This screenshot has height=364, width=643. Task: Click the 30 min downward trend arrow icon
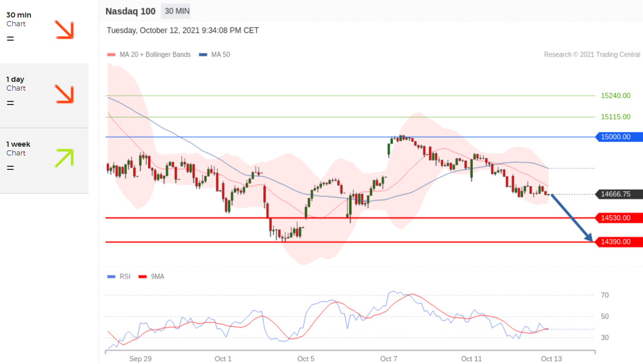[64, 30]
